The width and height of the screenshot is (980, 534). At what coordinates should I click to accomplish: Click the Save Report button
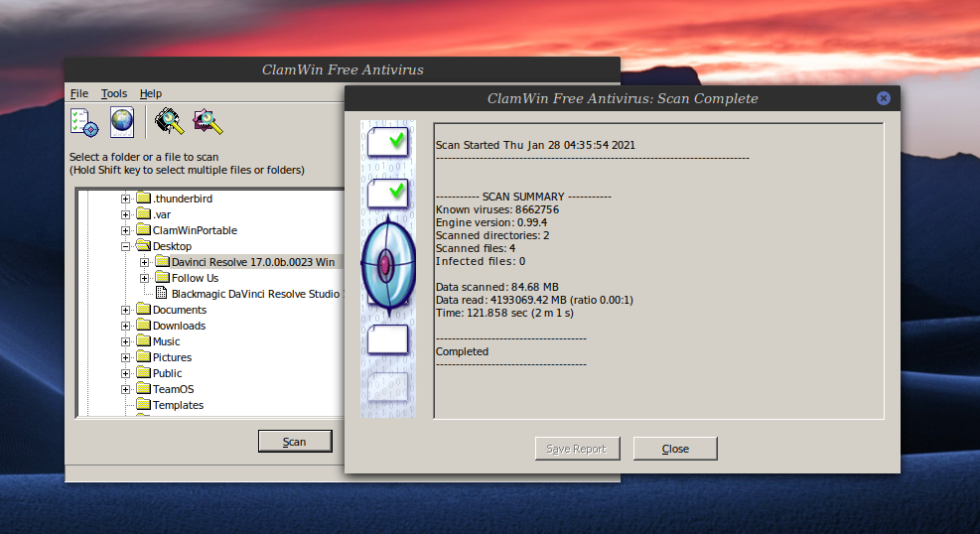coord(577,449)
